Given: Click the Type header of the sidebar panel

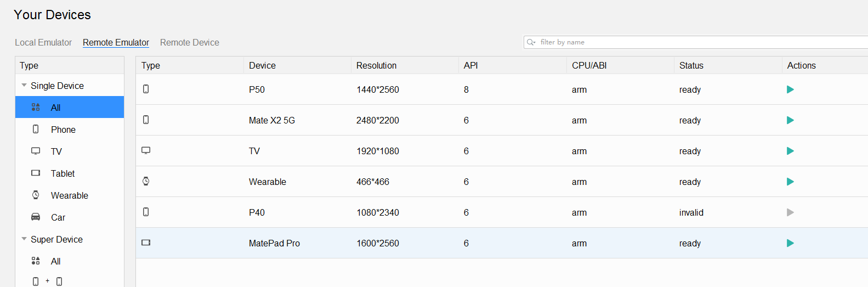Looking at the screenshot, I should tap(29, 65).
